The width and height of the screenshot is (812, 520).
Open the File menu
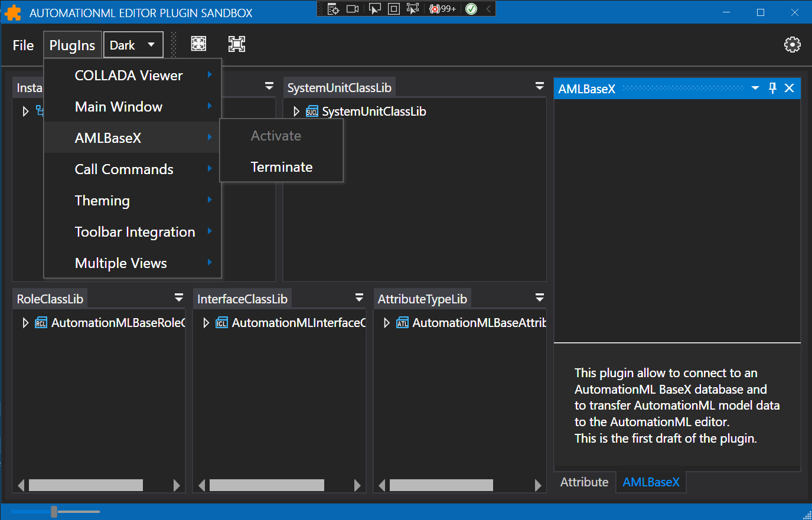point(23,45)
